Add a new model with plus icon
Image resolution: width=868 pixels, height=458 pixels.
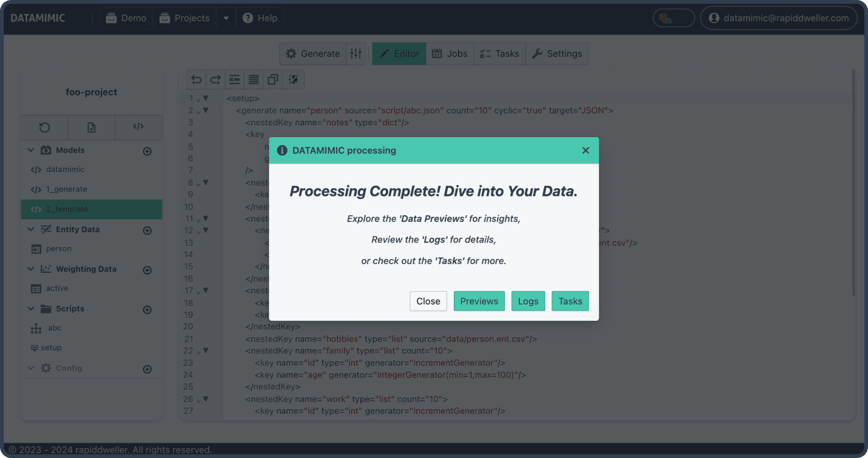[x=147, y=151]
